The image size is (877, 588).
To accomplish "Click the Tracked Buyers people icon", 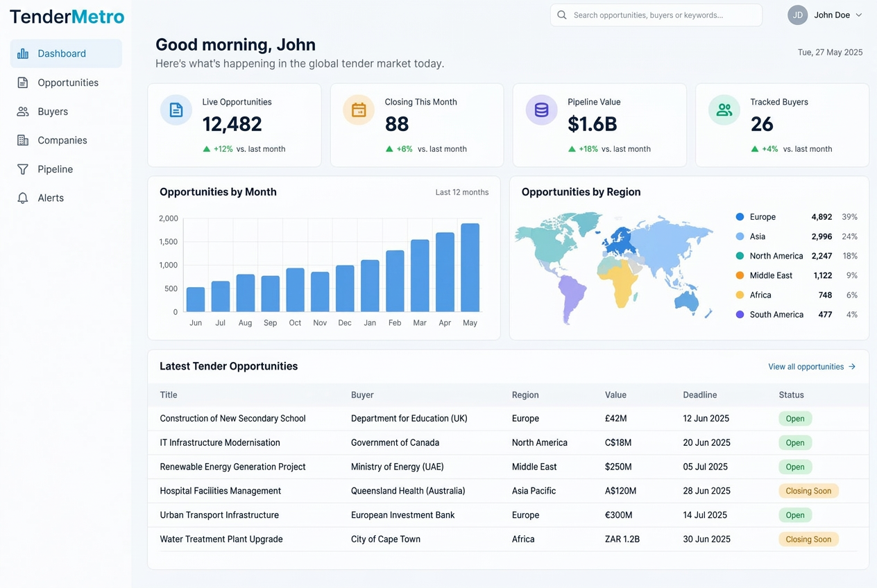I will (x=724, y=110).
